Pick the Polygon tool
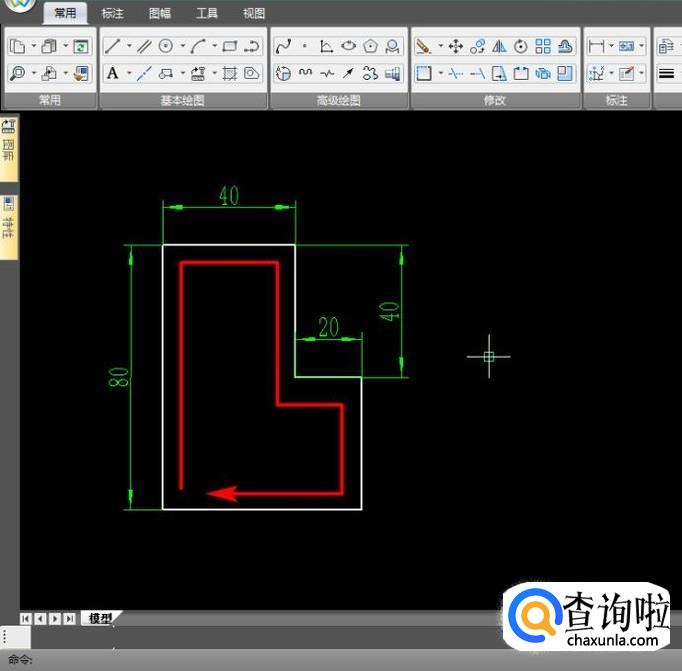The width and height of the screenshot is (682, 671). [371, 46]
